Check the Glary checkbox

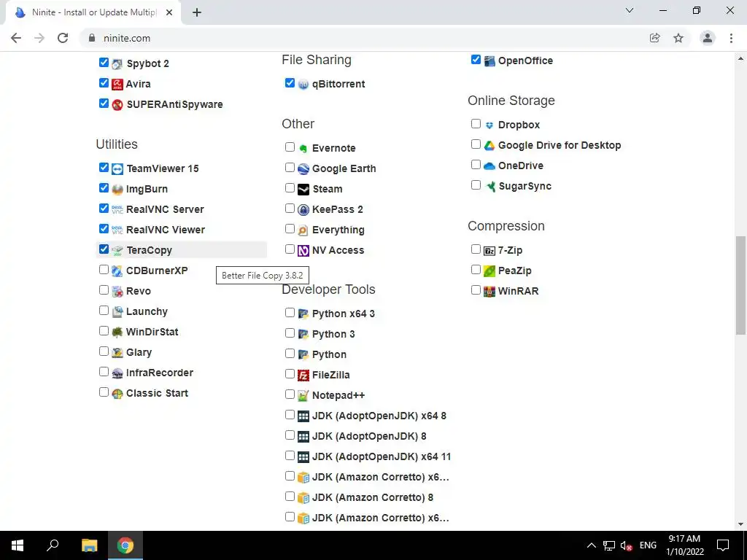pyautogui.click(x=104, y=351)
